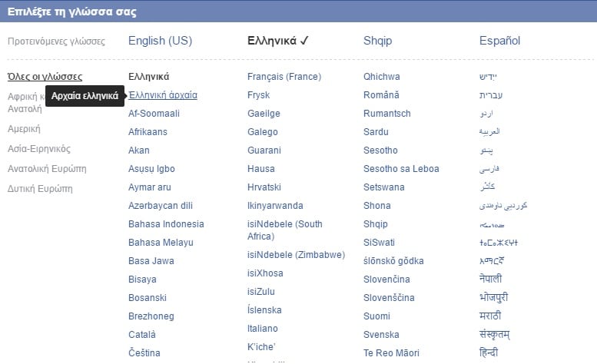Click the Italiano language link
This screenshot has height=364, width=597.
(262, 328)
